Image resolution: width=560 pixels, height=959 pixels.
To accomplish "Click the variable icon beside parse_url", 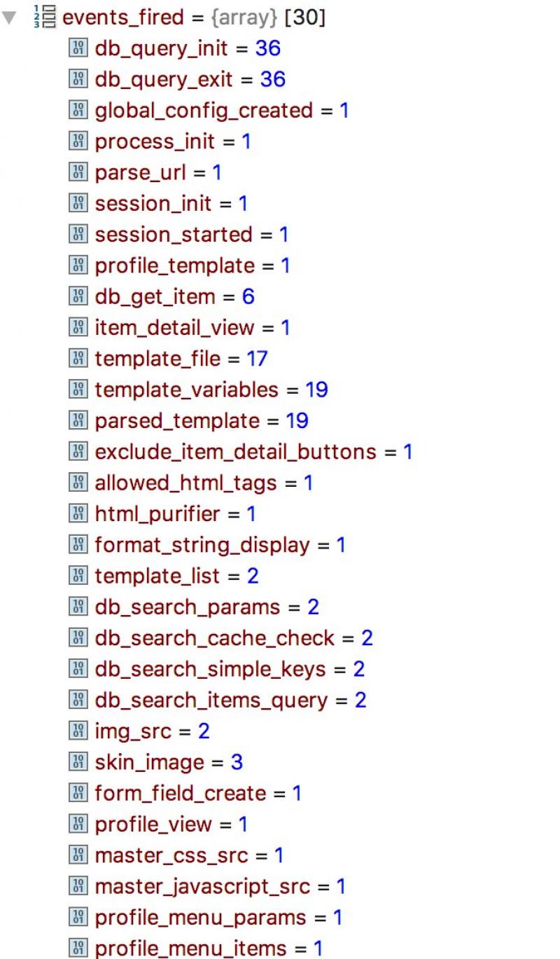I will pyautogui.click(x=77, y=172).
